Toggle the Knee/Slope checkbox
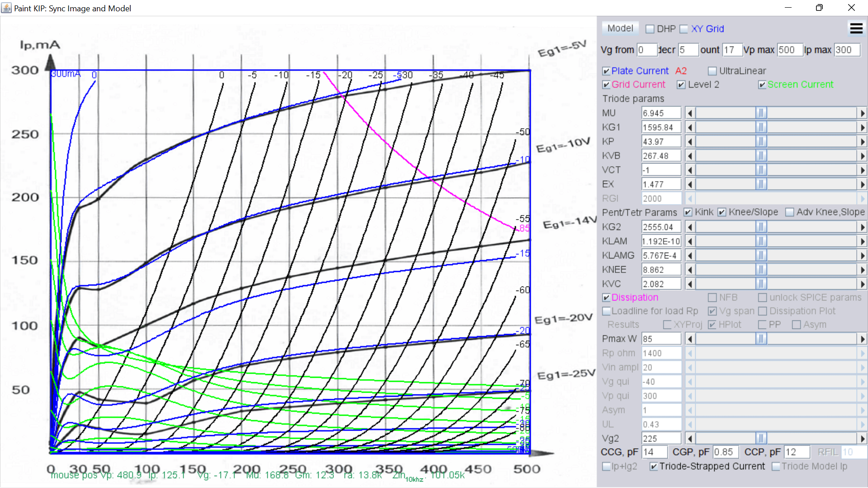The height and width of the screenshot is (488, 868). click(722, 212)
